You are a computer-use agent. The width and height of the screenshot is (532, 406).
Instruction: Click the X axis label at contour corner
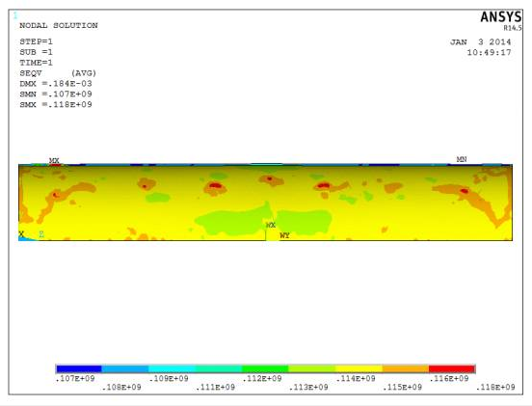coord(21,234)
